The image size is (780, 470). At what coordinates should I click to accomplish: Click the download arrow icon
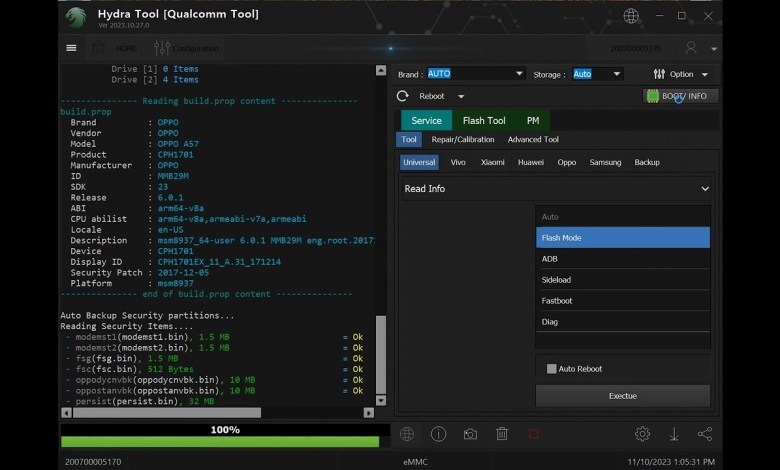tap(674, 434)
